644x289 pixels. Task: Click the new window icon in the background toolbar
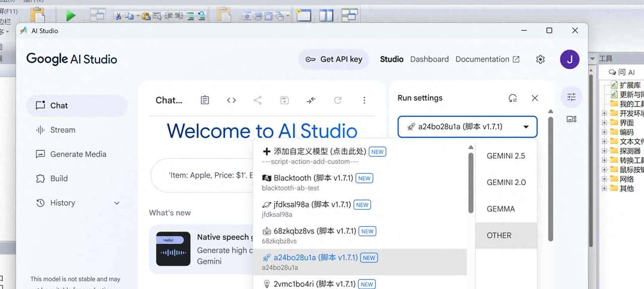tap(303, 15)
